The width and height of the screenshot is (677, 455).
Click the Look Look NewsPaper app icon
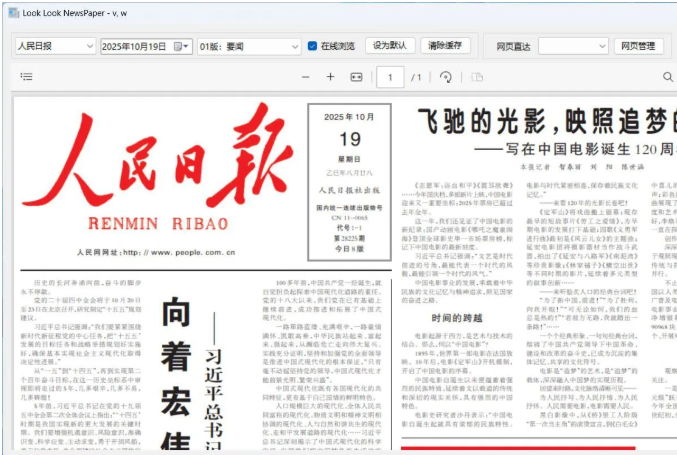[x=14, y=13]
